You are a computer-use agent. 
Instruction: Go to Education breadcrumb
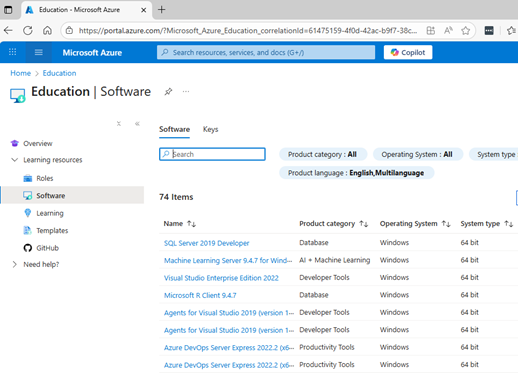pyautogui.click(x=59, y=73)
